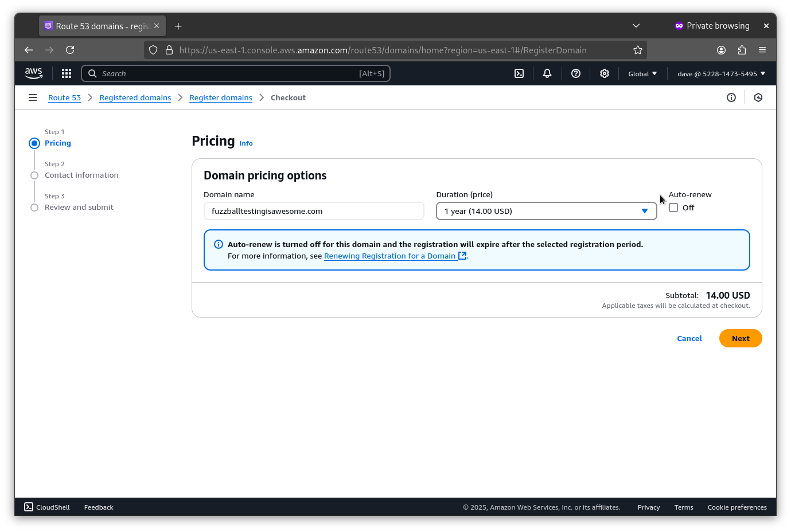Viewport: 791px width, 532px height.
Task: Enable the Auto-renew checkbox
Action: (x=673, y=208)
